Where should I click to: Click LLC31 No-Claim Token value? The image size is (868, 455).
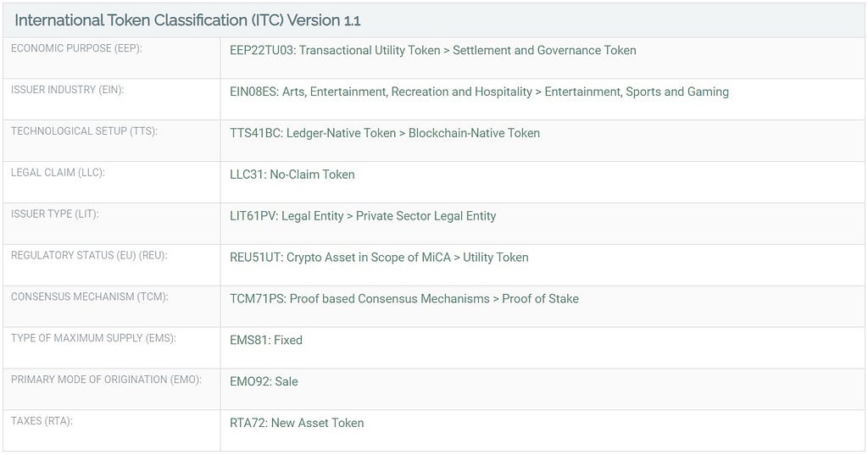[292, 175]
